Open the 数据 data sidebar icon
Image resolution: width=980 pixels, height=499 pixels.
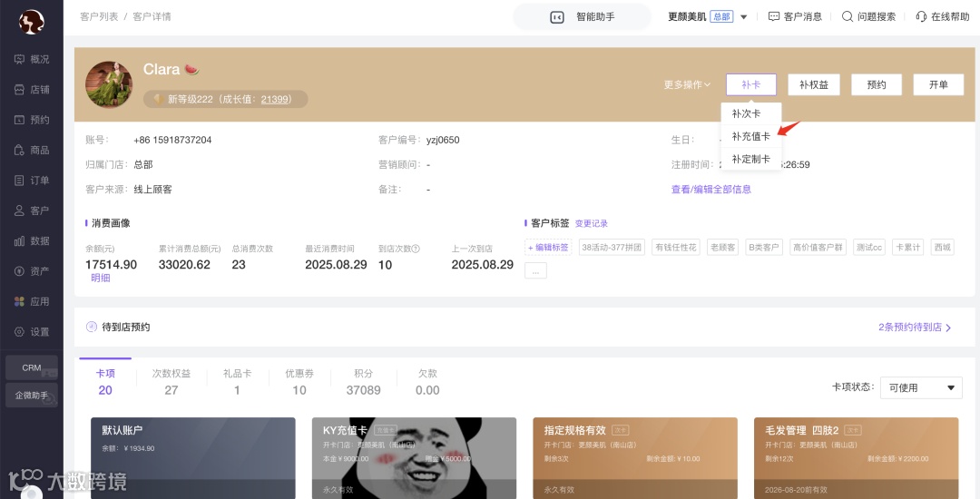pyautogui.click(x=19, y=241)
